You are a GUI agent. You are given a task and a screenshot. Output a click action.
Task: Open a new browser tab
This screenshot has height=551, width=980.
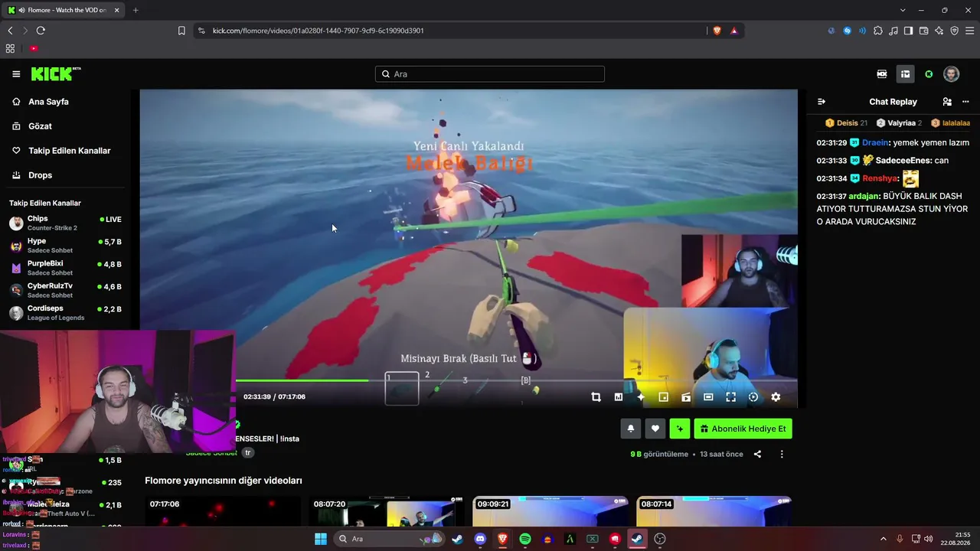pyautogui.click(x=136, y=10)
